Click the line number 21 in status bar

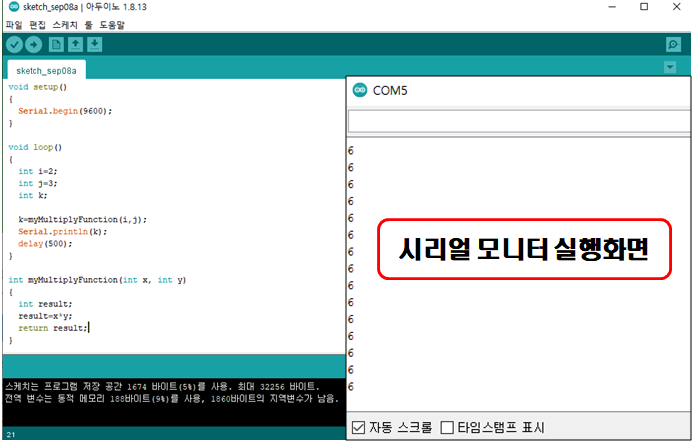(11, 435)
